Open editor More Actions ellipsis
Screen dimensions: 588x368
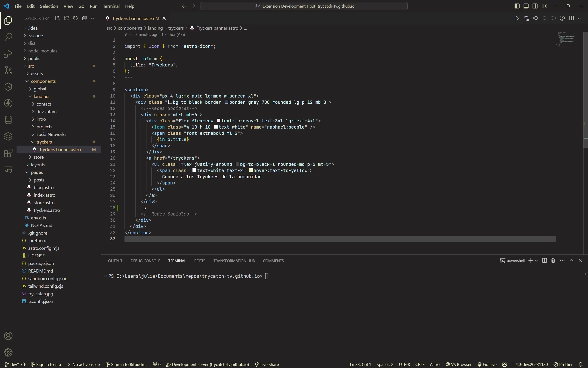point(580,18)
